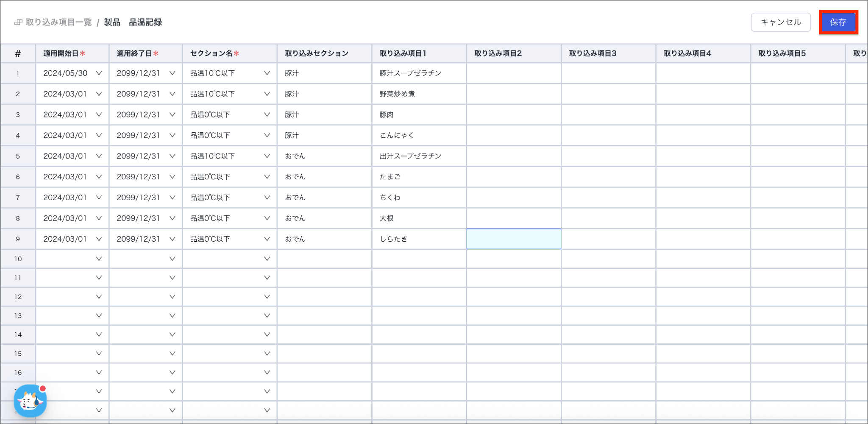Select the cell こんにゃく
The image size is (868, 424).
click(419, 136)
